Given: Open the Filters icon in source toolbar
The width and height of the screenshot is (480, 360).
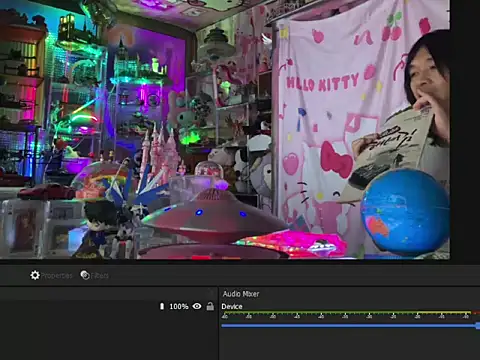Looking at the screenshot, I should (85, 275).
